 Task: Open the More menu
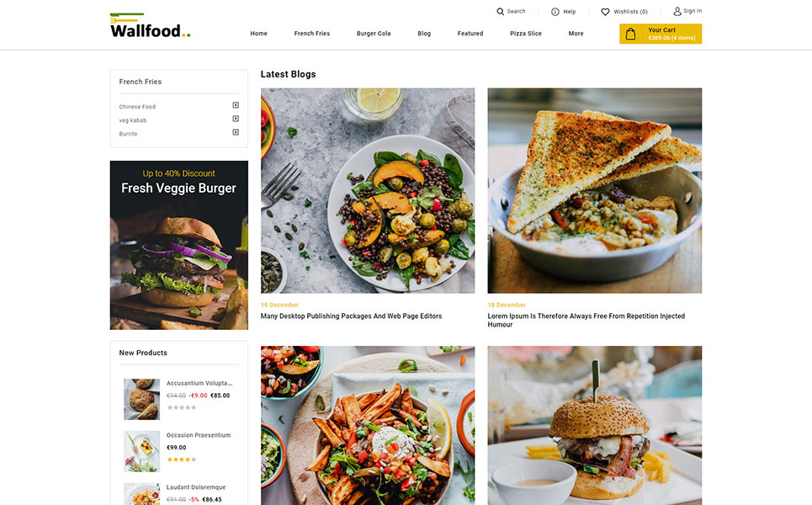click(576, 33)
